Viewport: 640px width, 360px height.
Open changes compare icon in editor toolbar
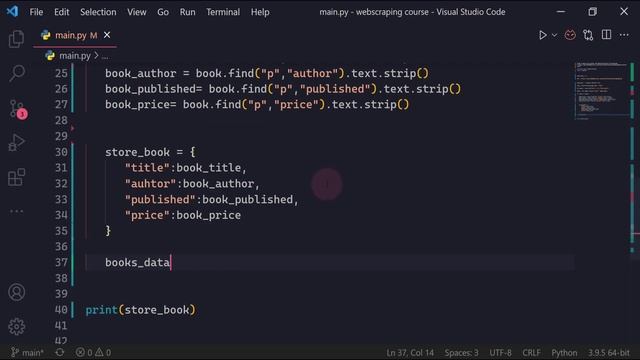click(588, 35)
